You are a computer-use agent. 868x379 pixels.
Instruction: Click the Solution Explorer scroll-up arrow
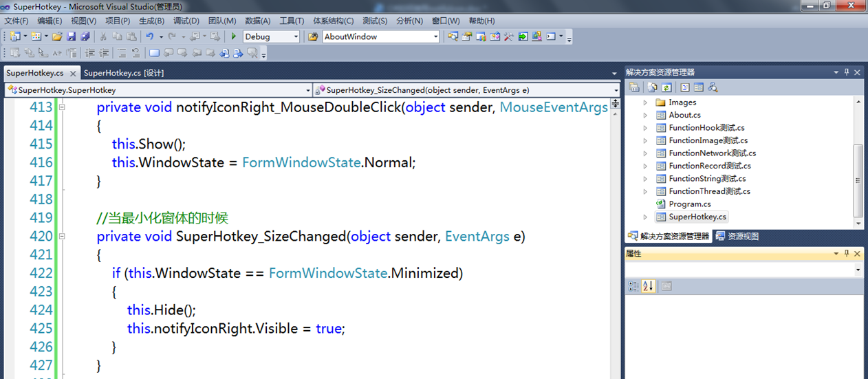[858, 101]
